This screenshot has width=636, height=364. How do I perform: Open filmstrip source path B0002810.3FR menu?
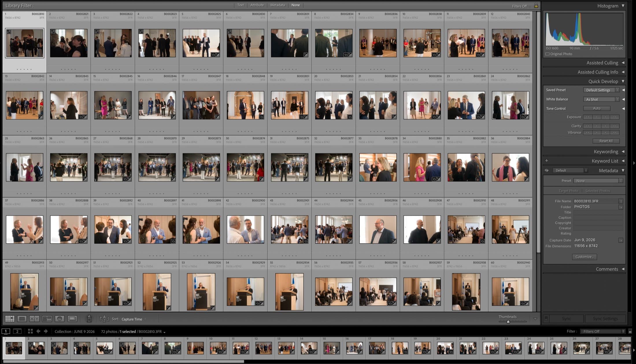click(x=152, y=332)
